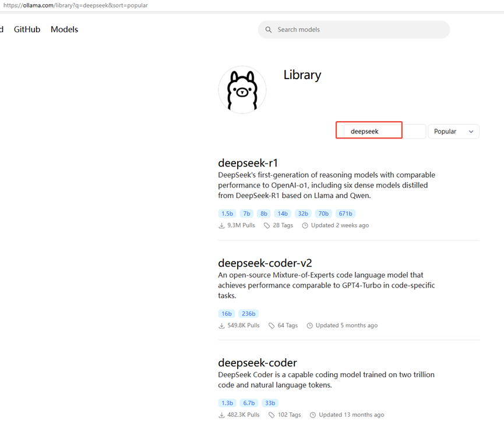Click the deepseek-r1 description paragraph
Image resolution: width=504 pixels, height=421 pixels.
[x=326, y=185]
